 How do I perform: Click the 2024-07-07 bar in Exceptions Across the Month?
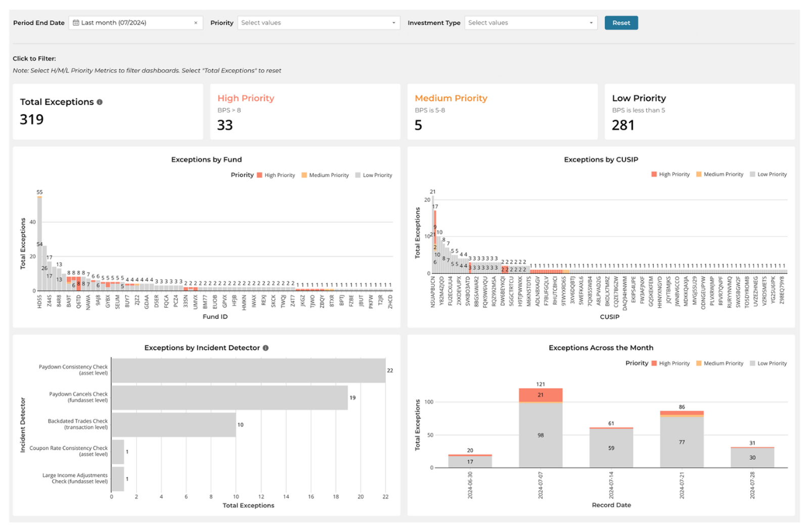pos(541,428)
